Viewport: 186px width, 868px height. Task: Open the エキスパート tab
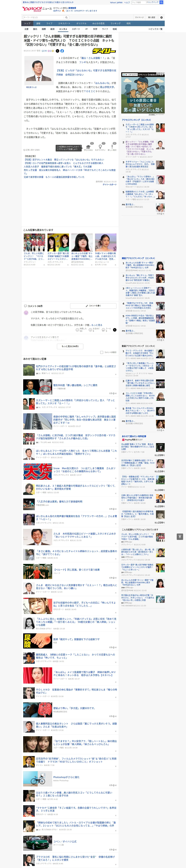[64, 23]
